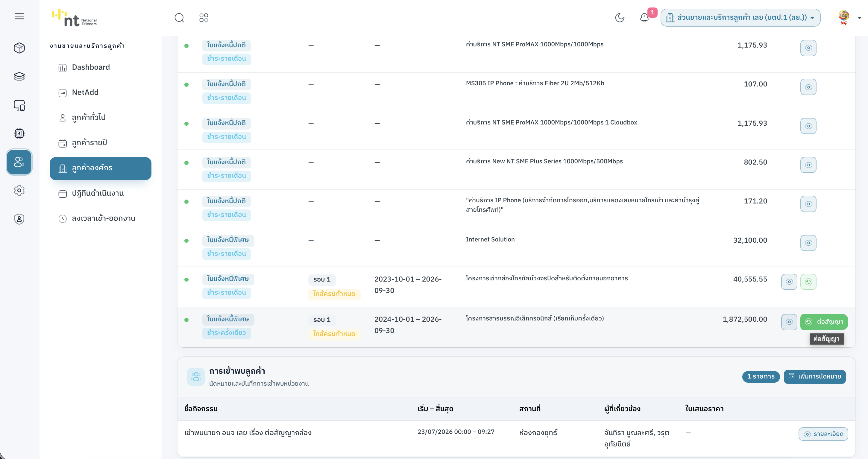This screenshot has height=459, width=868.
Task: Select ลูกค้าองค์กร menu item
Action: pyautogui.click(x=100, y=168)
